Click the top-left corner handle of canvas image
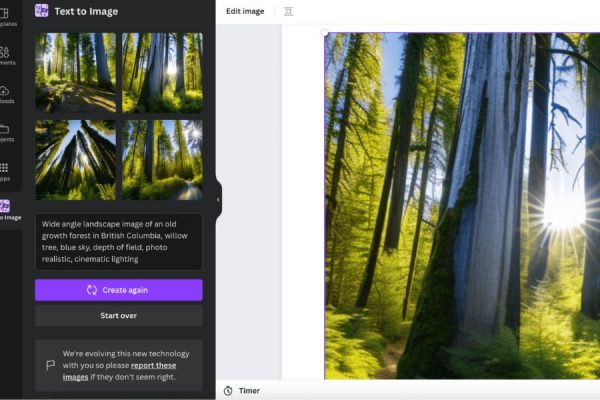Image resolution: width=600 pixels, height=400 pixels. point(325,34)
